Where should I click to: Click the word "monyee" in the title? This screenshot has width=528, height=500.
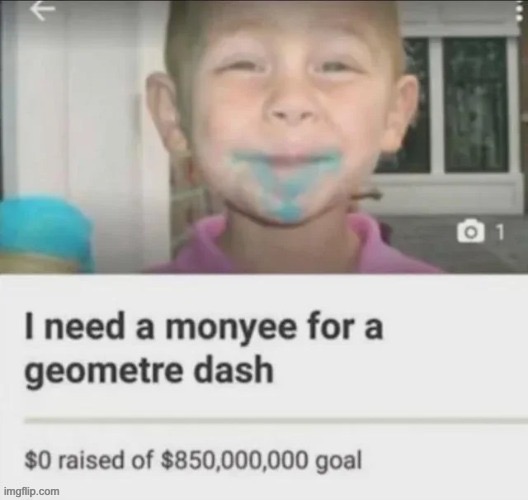[230, 329]
